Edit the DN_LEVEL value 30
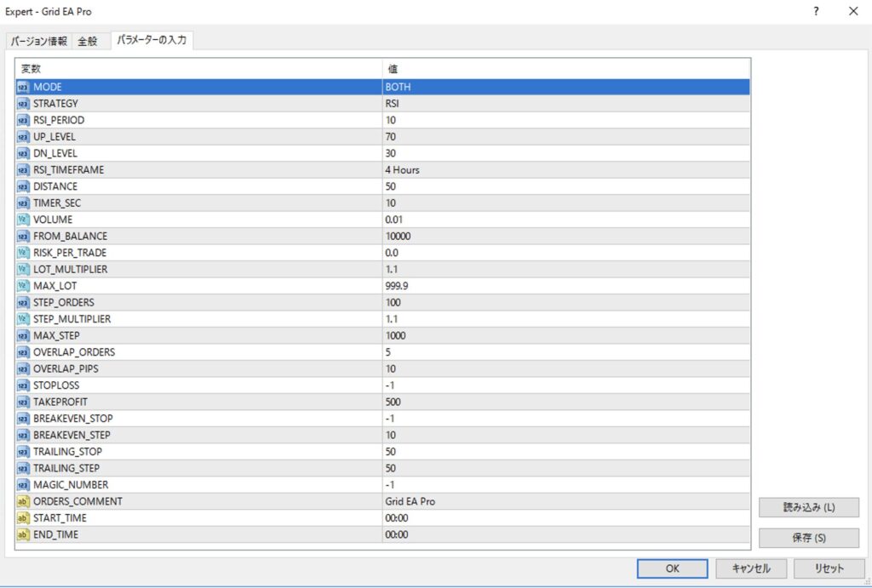 coord(566,153)
